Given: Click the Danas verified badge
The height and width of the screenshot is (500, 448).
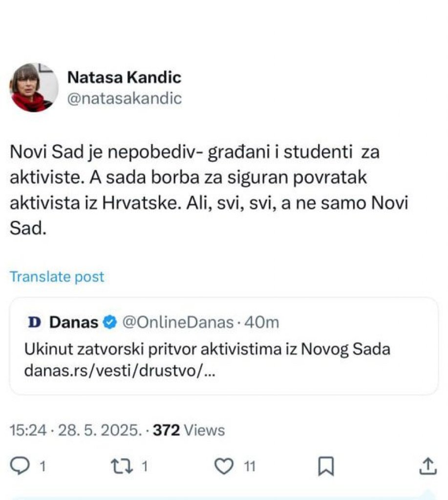Looking at the screenshot, I should tap(110, 322).
